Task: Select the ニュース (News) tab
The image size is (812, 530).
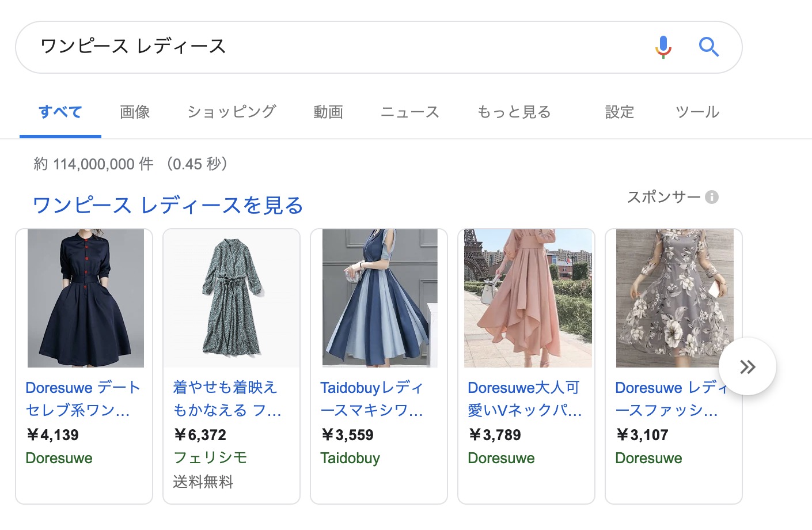Action: point(409,112)
